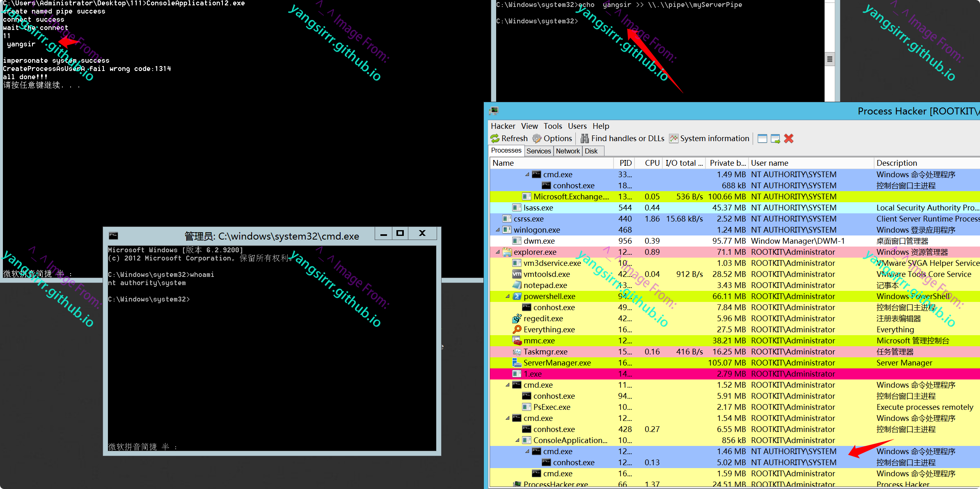Click the red X terminate icon in the toolbar

click(788, 139)
